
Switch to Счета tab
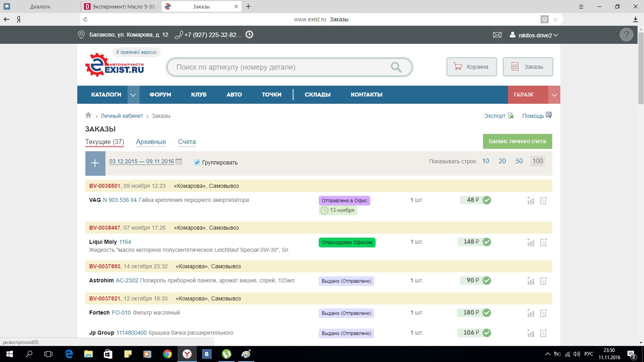[187, 142]
